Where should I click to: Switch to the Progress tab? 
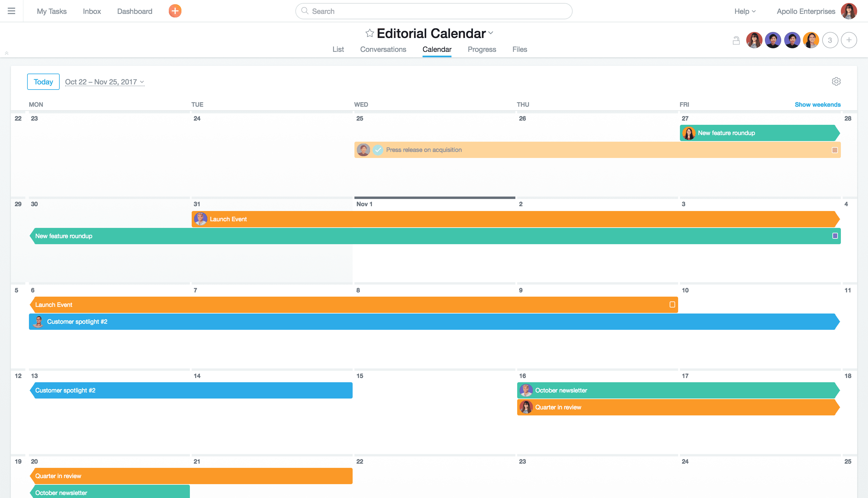482,49
